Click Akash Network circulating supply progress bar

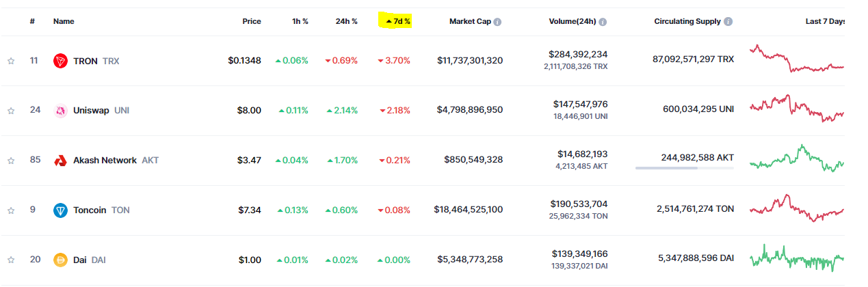(684, 168)
